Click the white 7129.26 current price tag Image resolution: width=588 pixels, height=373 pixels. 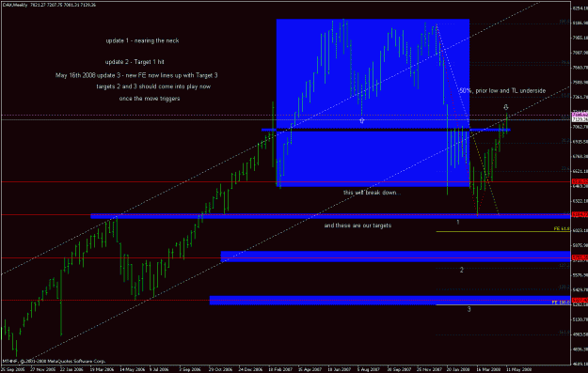pos(580,119)
